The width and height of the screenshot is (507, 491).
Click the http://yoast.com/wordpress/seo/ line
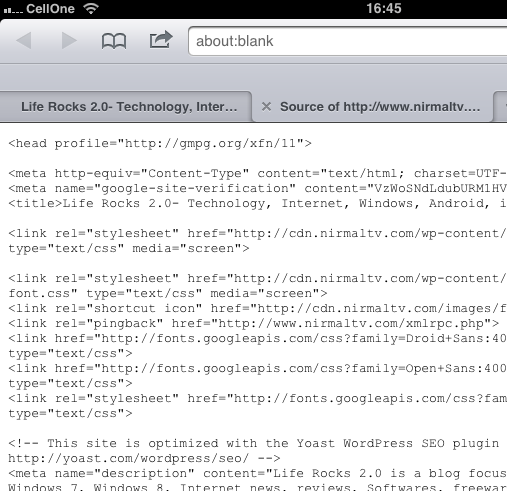pyautogui.click(x=144, y=459)
